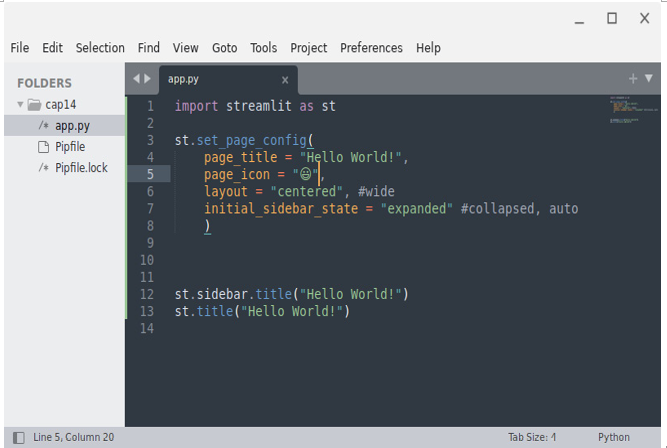Click the "centered" string on line 6
Image resolution: width=667 pixels, height=448 pixels.
[307, 191]
